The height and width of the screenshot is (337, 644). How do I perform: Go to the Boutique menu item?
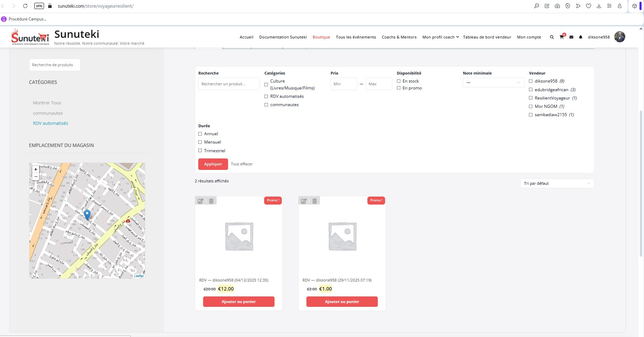pos(321,37)
